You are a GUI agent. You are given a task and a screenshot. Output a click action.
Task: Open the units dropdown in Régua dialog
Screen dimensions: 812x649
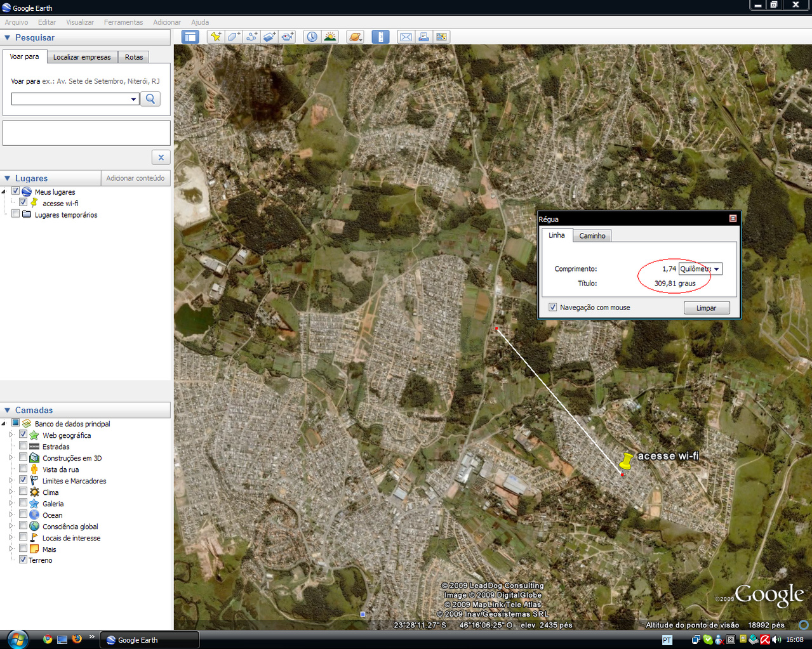click(716, 269)
